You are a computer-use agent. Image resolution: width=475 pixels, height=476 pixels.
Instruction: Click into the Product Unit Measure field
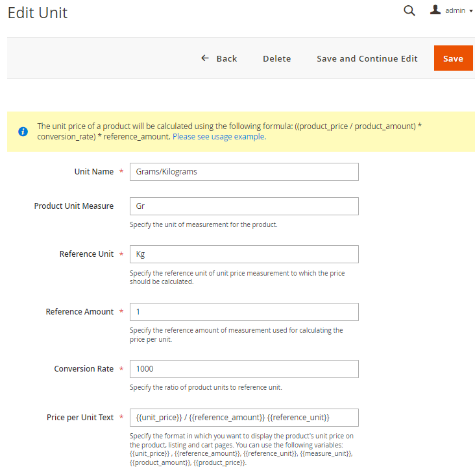pyautogui.click(x=244, y=206)
